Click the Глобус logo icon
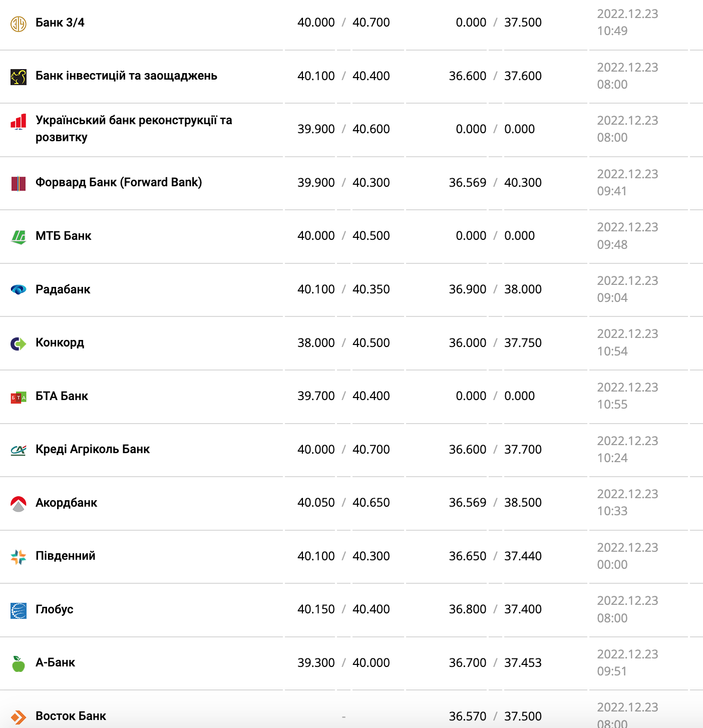This screenshot has width=703, height=728. click(19, 610)
